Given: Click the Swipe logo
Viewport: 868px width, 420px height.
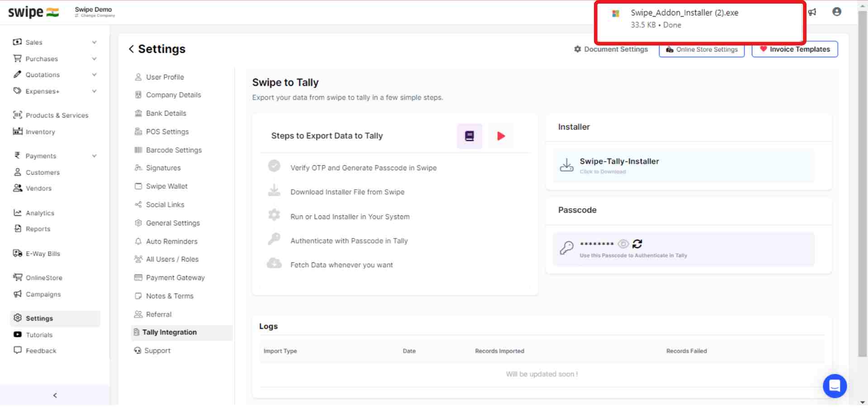Looking at the screenshot, I should click(33, 12).
